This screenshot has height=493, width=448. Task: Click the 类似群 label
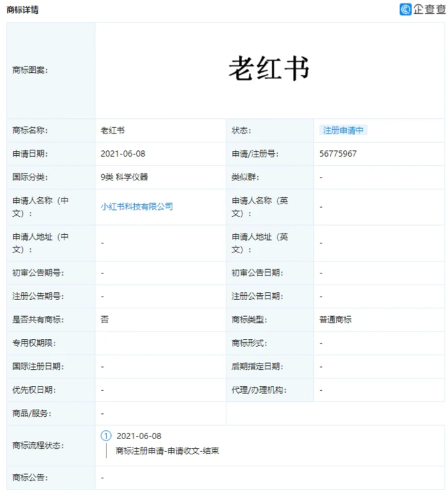click(x=245, y=177)
